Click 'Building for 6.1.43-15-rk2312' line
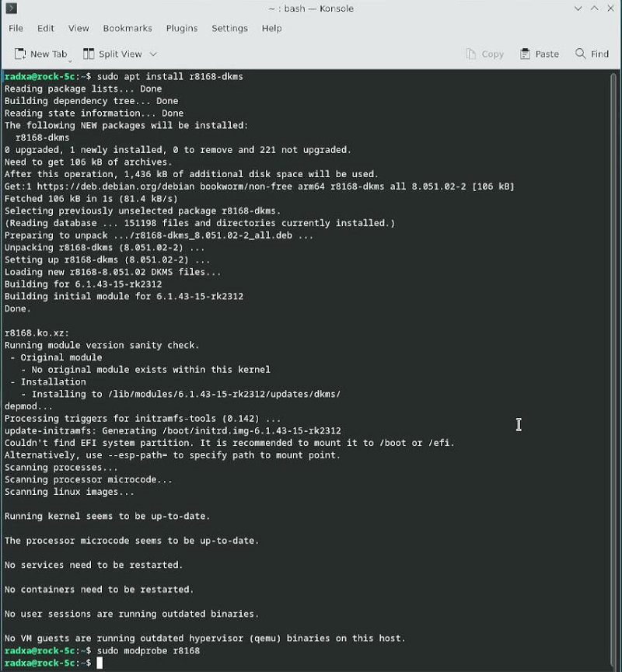Image resolution: width=622 pixels, height=672 pixels. (83, 284)
